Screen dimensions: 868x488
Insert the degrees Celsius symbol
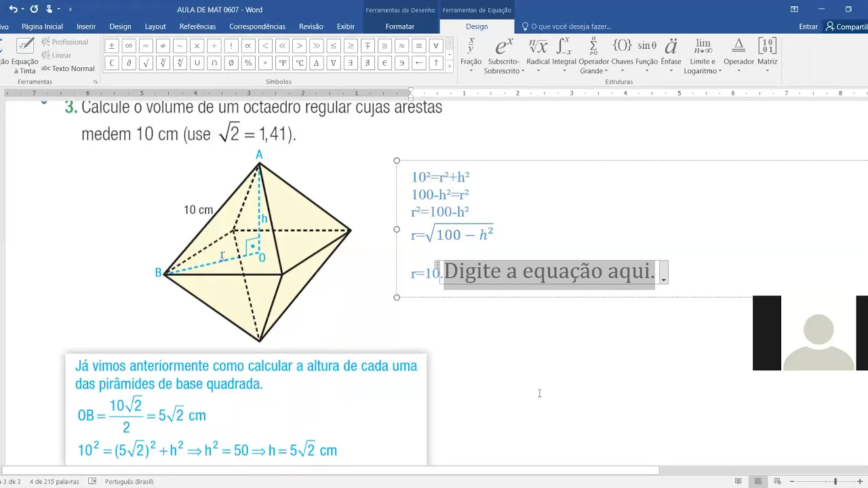click(300, 63)
